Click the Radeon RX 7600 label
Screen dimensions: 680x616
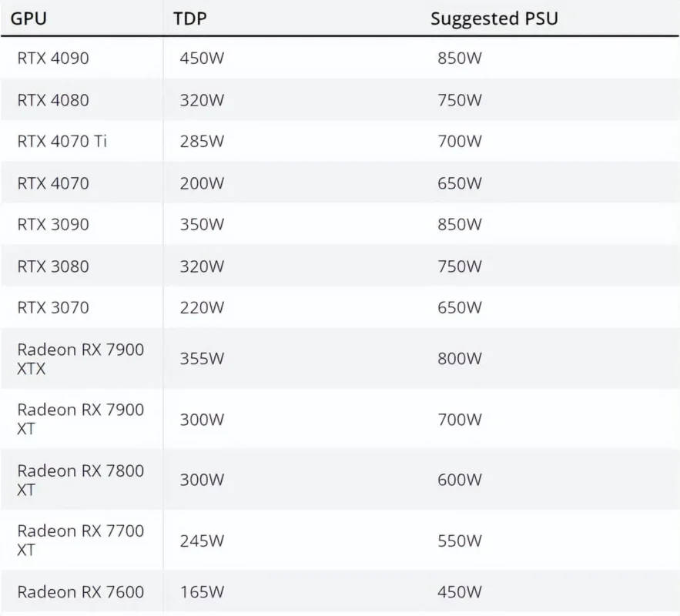[81, 592]
